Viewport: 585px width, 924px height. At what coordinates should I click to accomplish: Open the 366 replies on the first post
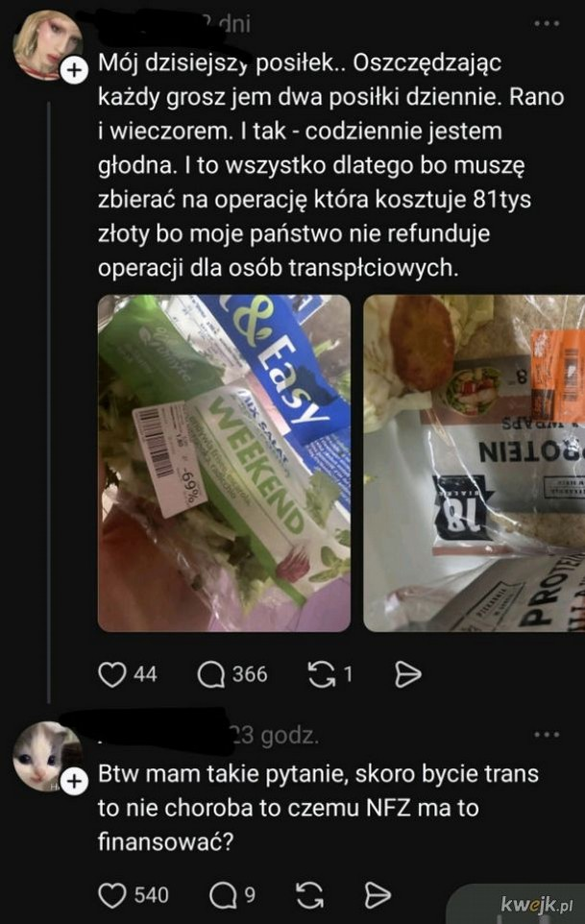[211, 674]
